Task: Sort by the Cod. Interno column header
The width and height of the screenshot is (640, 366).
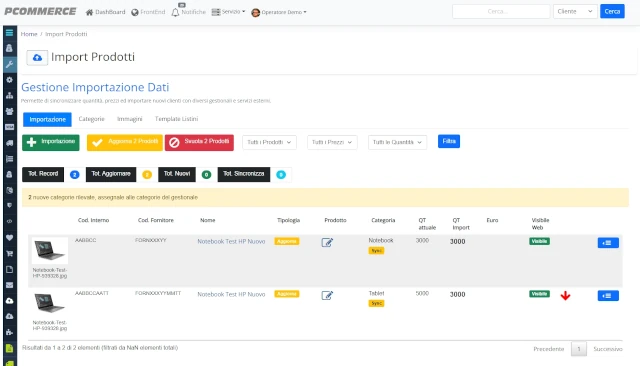Action: pyautogui.click(x=93, y=220)
